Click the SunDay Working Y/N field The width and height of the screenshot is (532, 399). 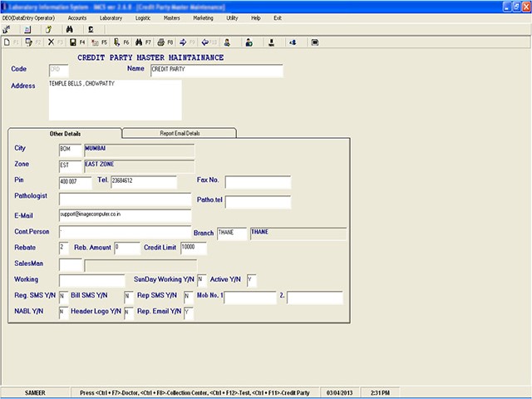[x=201, y=280]
